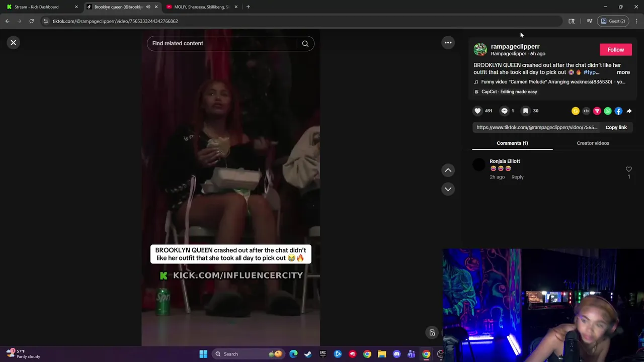Go back in browser history
This screenshot has width=644, height=362.
click(x=7, y=21)
